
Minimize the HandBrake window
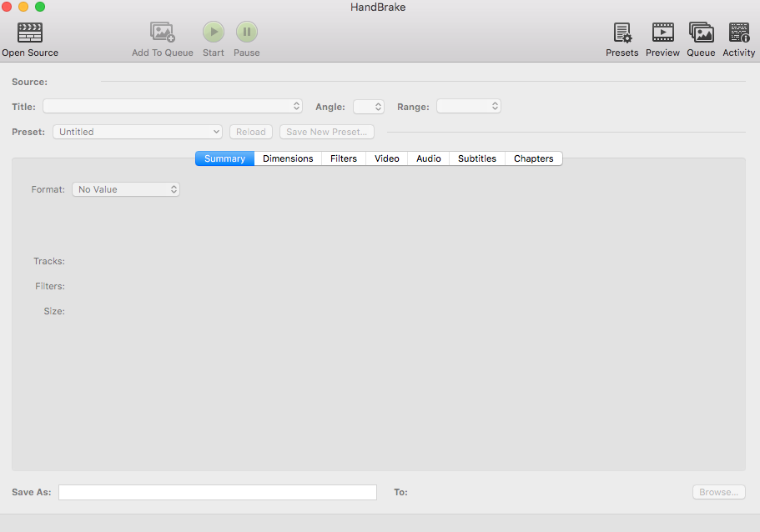[x=23, y=7]
